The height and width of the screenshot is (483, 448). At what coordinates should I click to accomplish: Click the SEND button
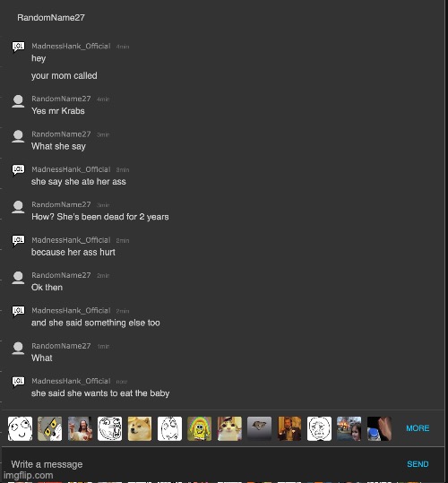coord(418,464)
